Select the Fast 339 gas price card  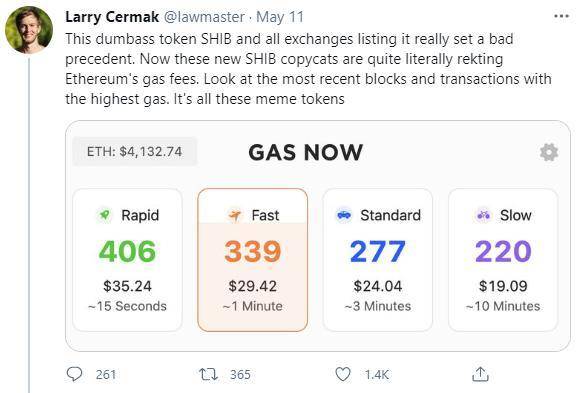click(x=253, y=260)
